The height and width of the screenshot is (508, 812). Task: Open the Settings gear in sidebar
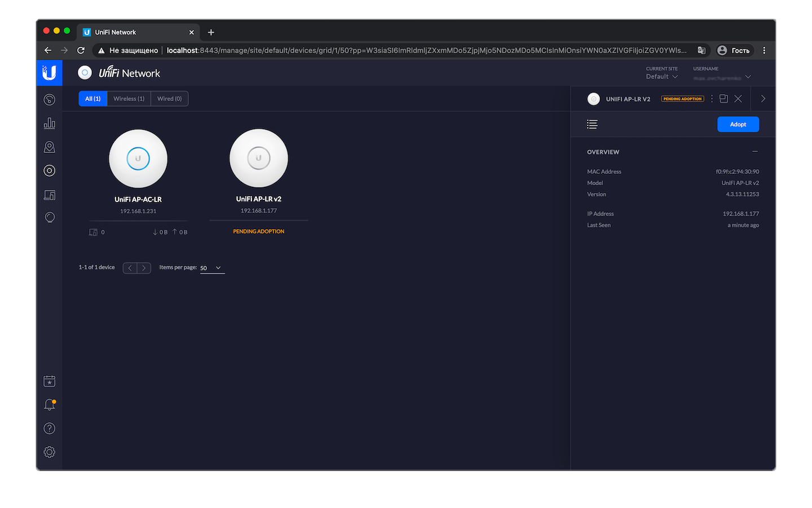pyautogui.click(x=50, y=452)
